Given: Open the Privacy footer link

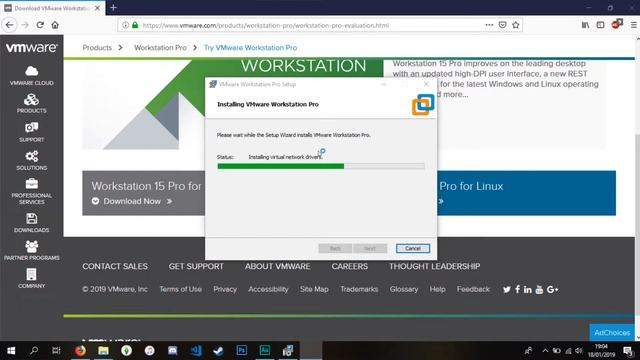Looking at the screenshot, I should (x=225, y=289).
